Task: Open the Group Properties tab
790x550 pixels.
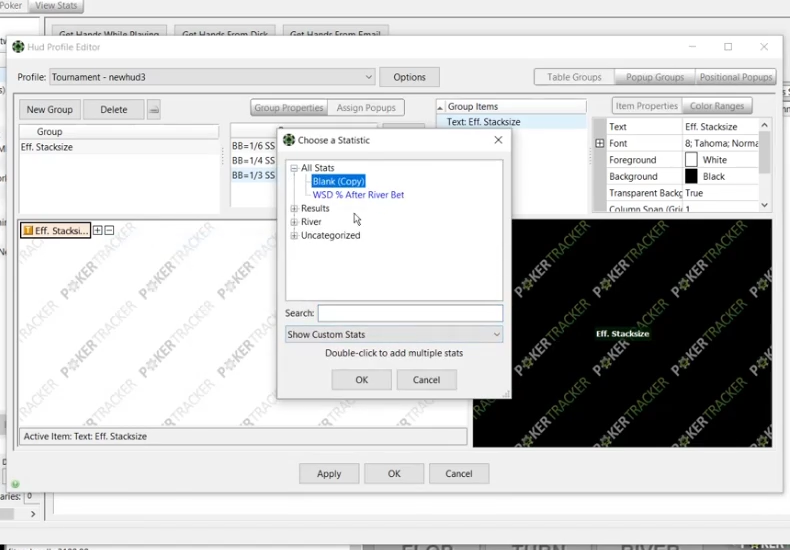Action: (289, 108)
